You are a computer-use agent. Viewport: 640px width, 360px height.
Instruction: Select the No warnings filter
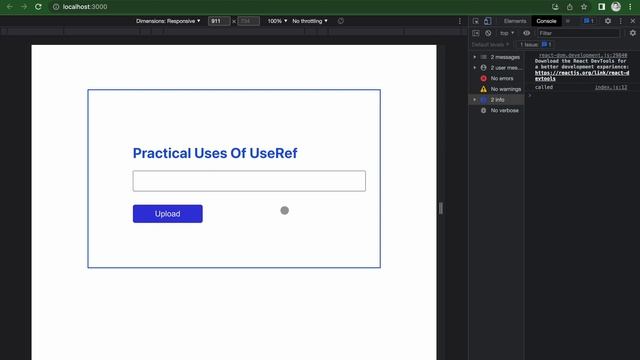pos(497,89)
